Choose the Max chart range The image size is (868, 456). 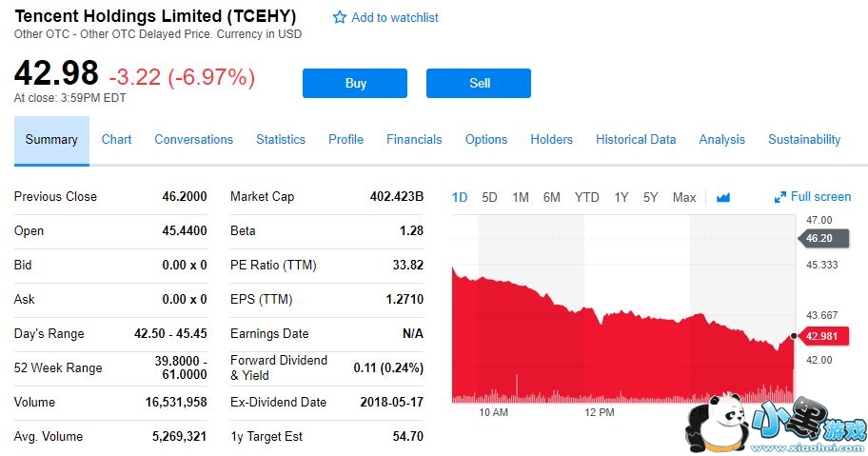pos(684,197)
